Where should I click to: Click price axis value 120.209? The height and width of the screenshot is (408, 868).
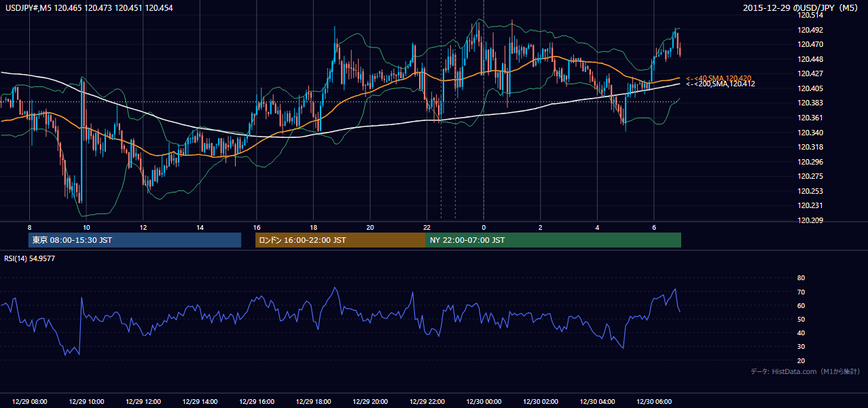810,220
